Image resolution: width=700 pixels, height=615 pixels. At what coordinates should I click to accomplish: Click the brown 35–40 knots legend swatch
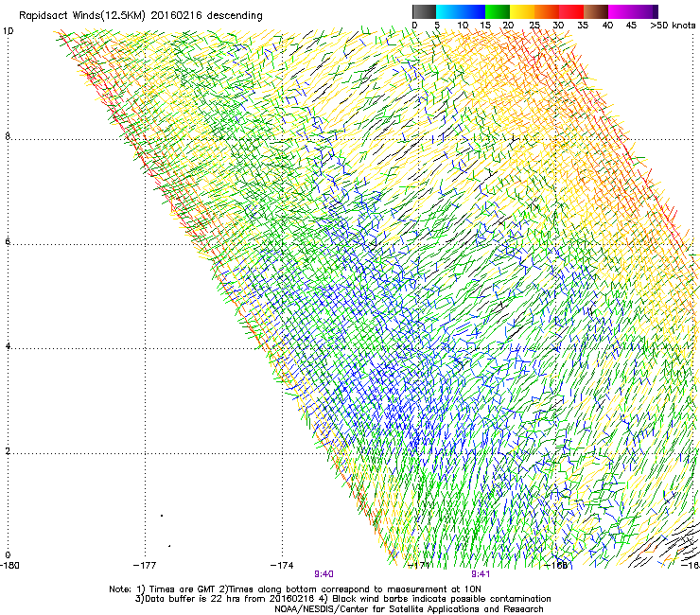coord(596,11)
